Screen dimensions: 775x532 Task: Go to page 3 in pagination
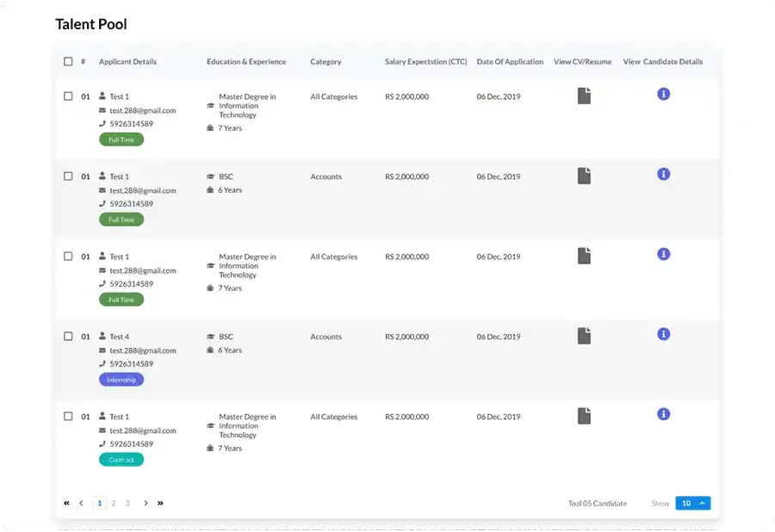[x=127, y=503]
